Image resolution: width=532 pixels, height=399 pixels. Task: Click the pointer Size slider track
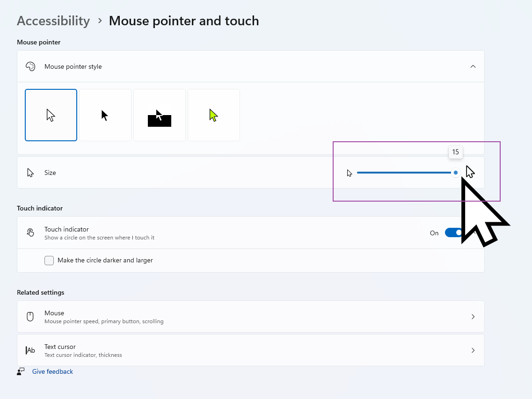point(402,173)
